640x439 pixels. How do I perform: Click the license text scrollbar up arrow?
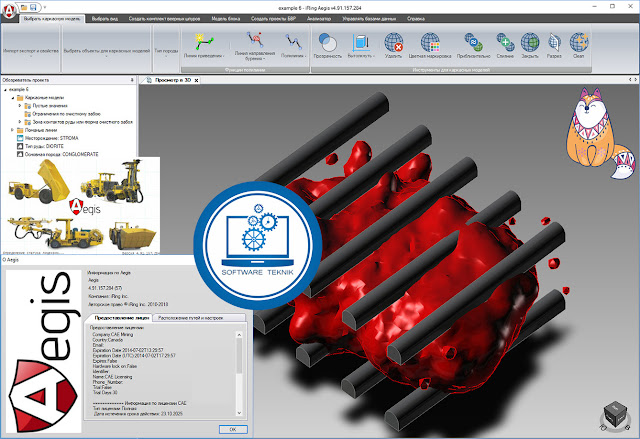click(x=239, y=335)
